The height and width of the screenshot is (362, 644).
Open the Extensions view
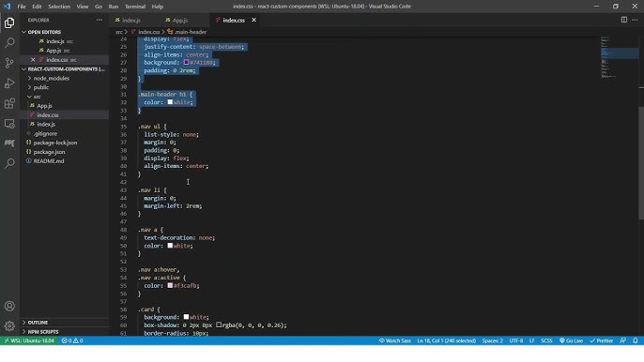9,103
